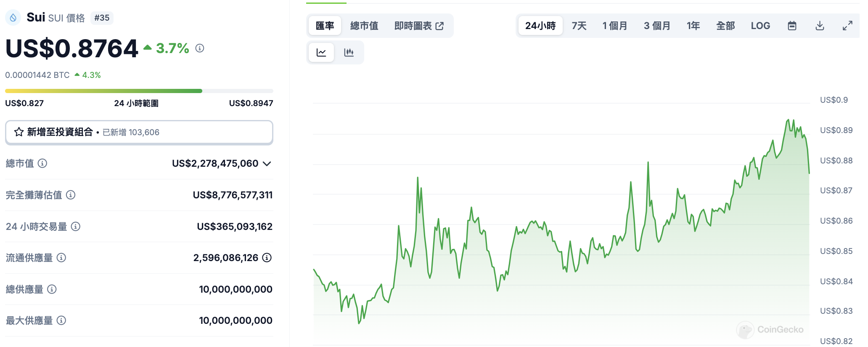Click the US$0.8764 price text
This screenshot has height=347, width=868.
coord(71,48)
